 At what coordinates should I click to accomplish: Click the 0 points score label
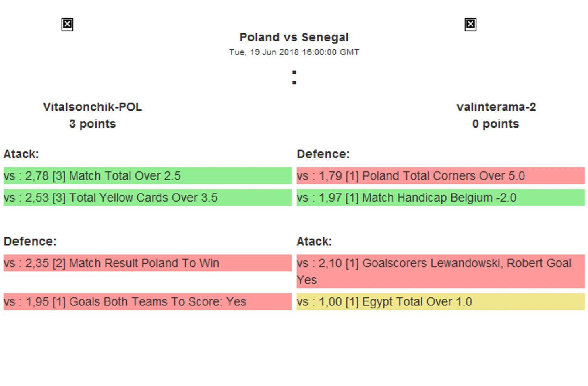pyautogui.click(x=496, y=124)
